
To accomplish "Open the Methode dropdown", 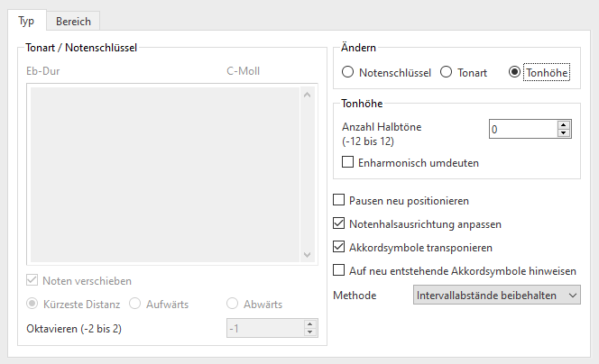I will point(497,295).
